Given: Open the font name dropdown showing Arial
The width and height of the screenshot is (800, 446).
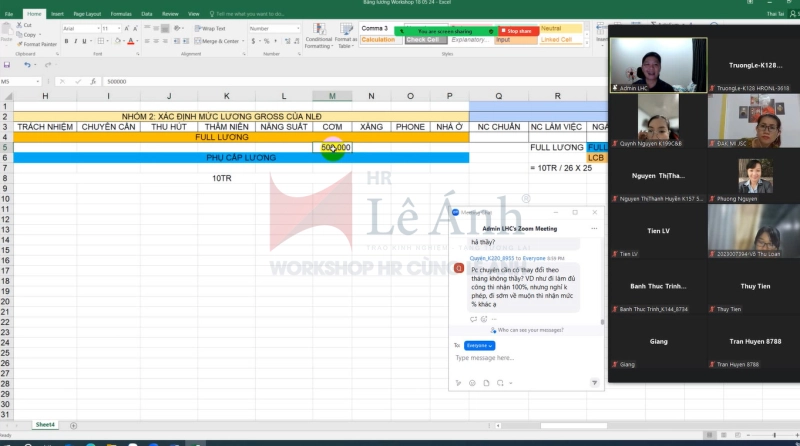Looking at the screenshot, I should click(78, 29).
